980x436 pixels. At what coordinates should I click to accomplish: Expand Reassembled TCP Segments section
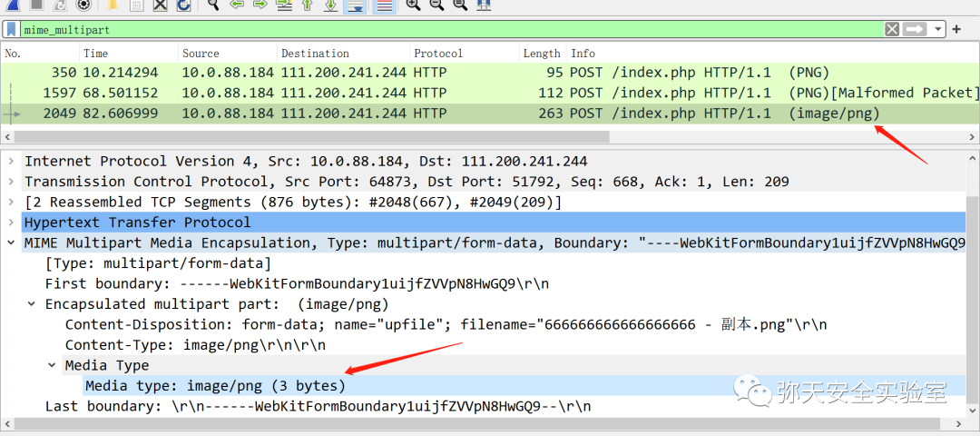pos(11,202)
